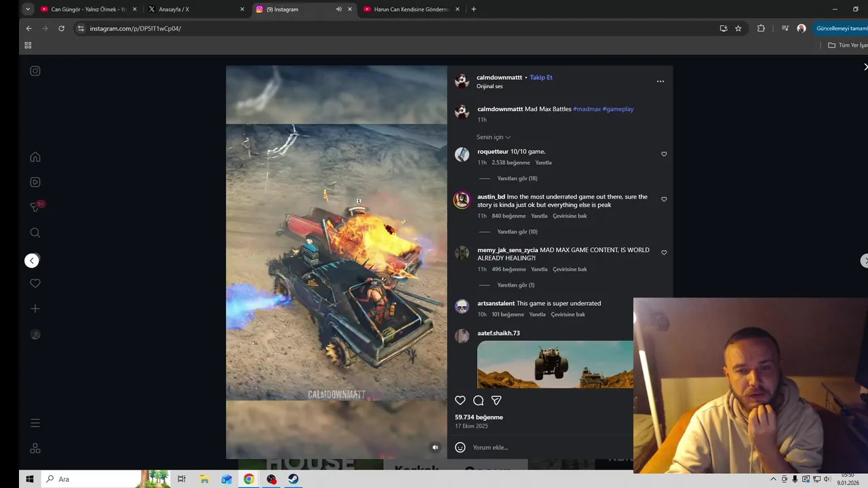Screen dimensions: 868x488
Task: Switch to Anasayfa / X tab
Action: click(197, 9)
